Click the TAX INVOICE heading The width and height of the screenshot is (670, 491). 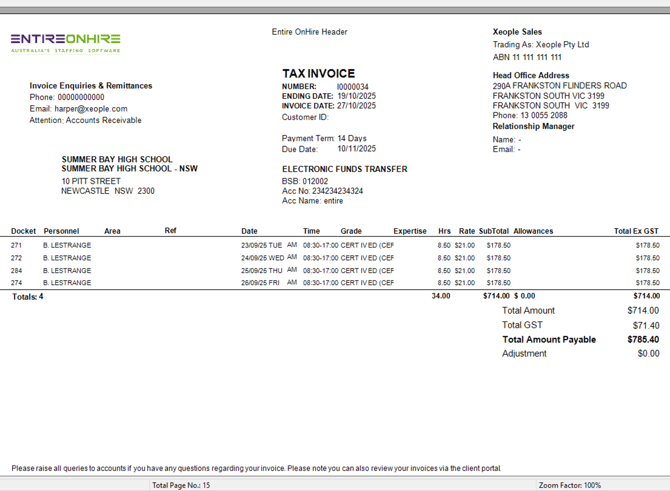point(318,74)
